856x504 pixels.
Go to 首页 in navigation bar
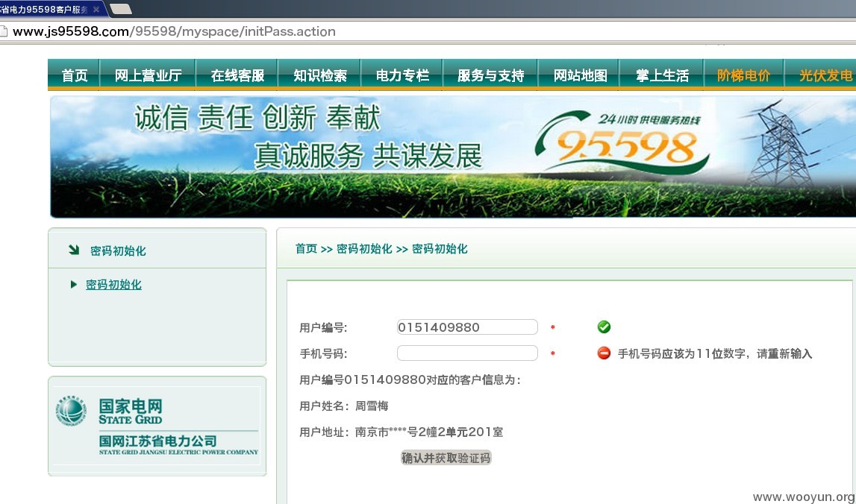click(x=75, y=75)
